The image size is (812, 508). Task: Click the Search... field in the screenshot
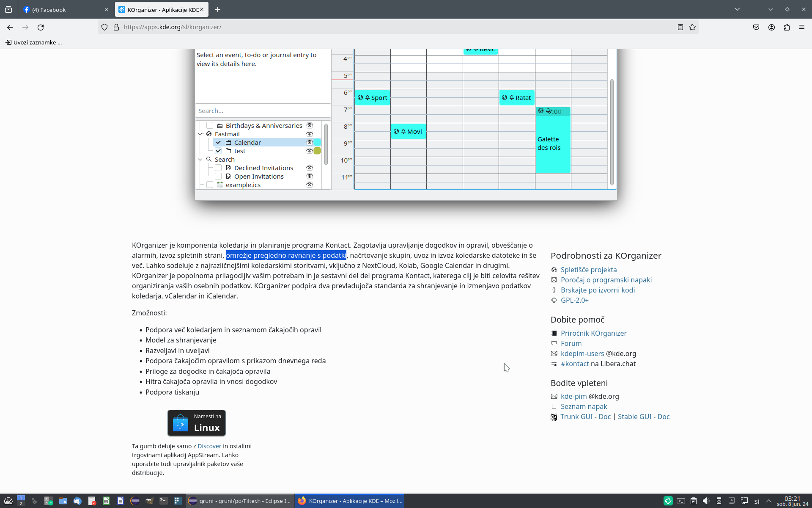263,110
